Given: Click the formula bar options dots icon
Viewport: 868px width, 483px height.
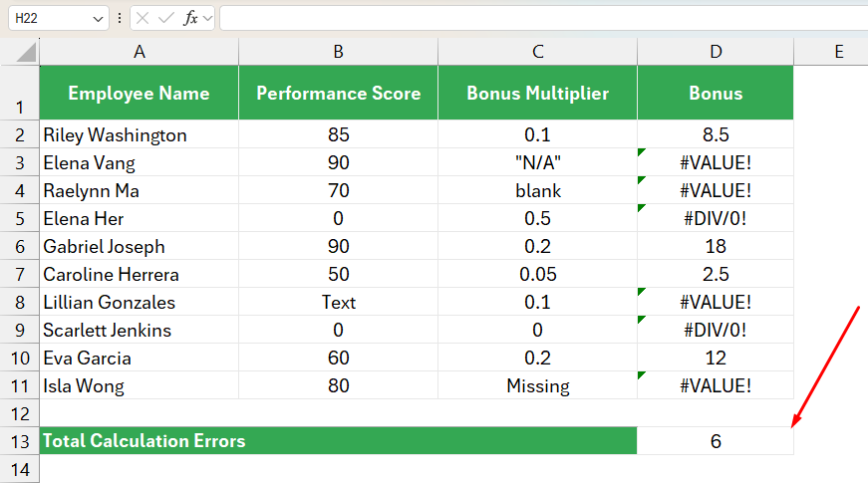Looking at the screenshot, I should [119, 18].
